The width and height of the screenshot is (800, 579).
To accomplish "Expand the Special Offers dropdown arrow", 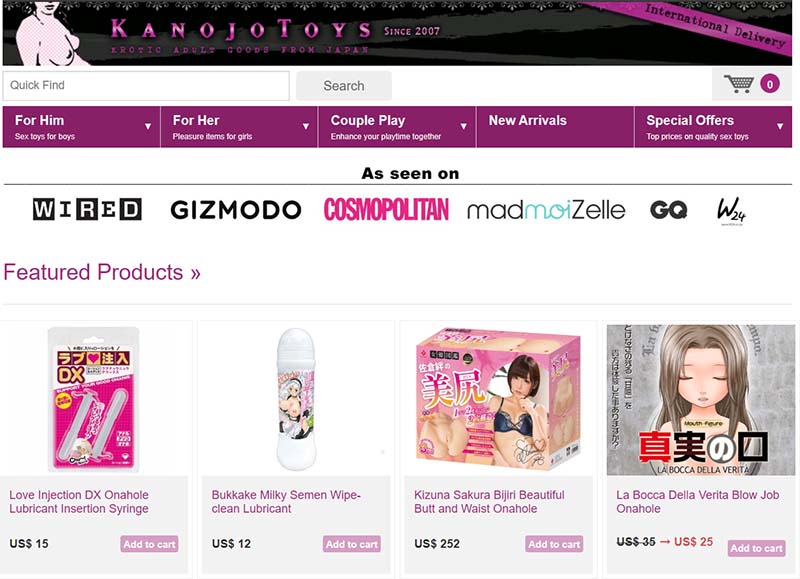I will click(x=780, y=127).
